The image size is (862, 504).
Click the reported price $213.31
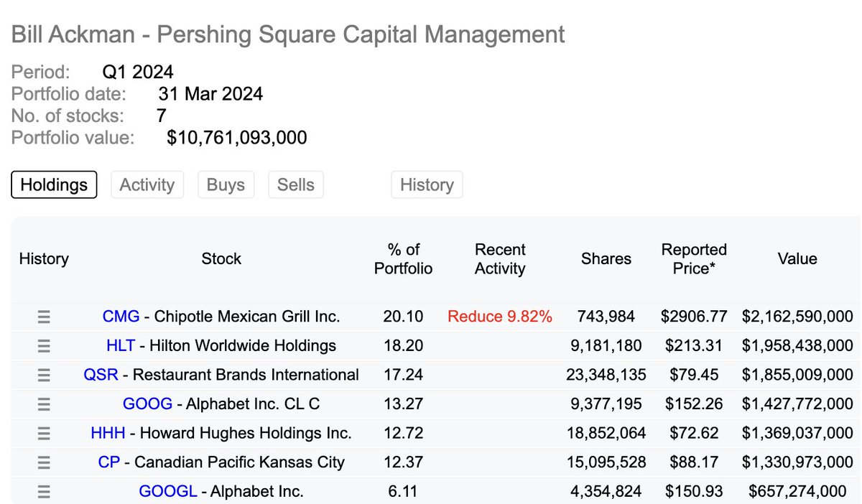[x=694, y=346]
